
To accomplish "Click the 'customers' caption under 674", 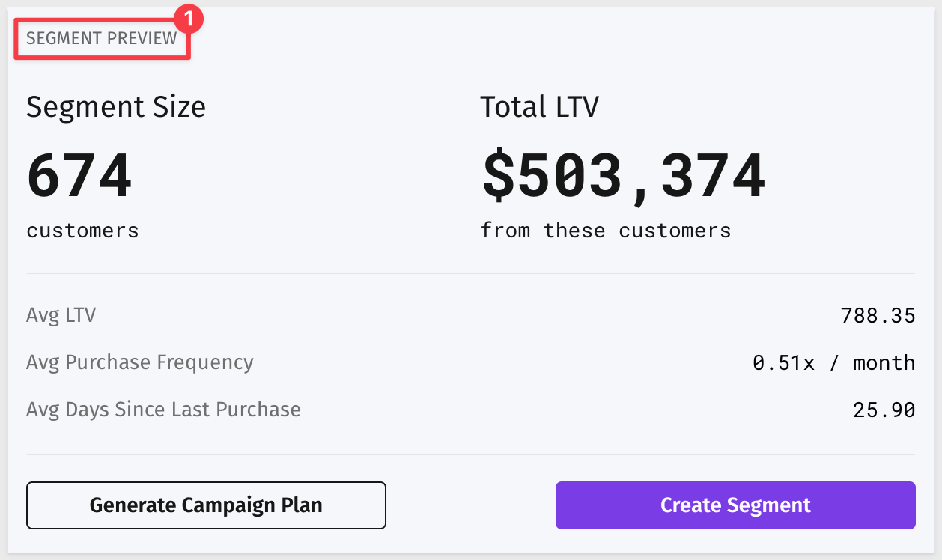I will 82,231.
